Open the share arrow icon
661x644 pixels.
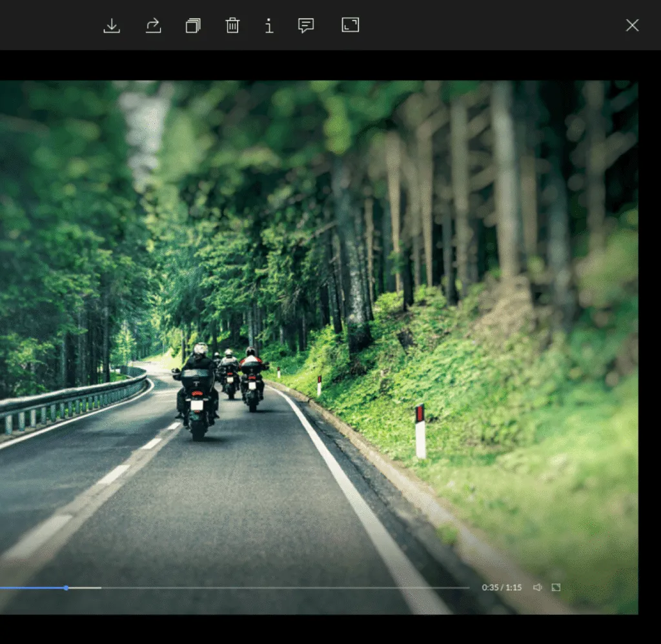[154, 25]
